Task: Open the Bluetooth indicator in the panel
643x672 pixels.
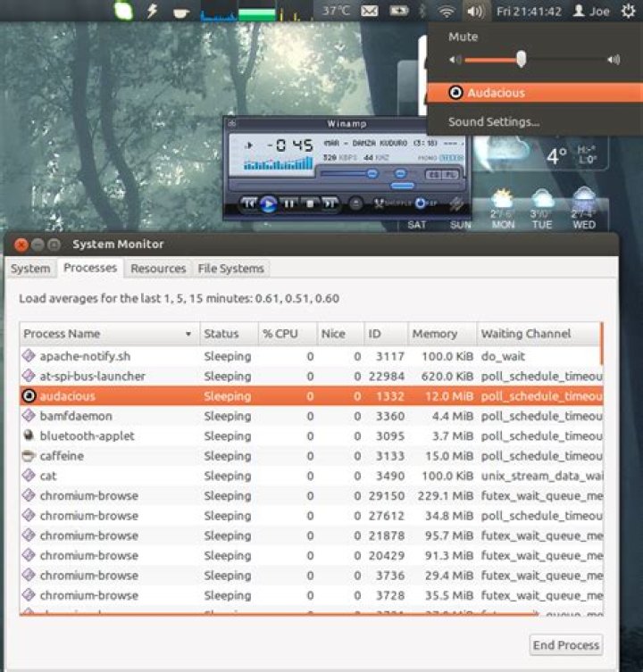Action: pyautogui.click(x=423, y=11)
